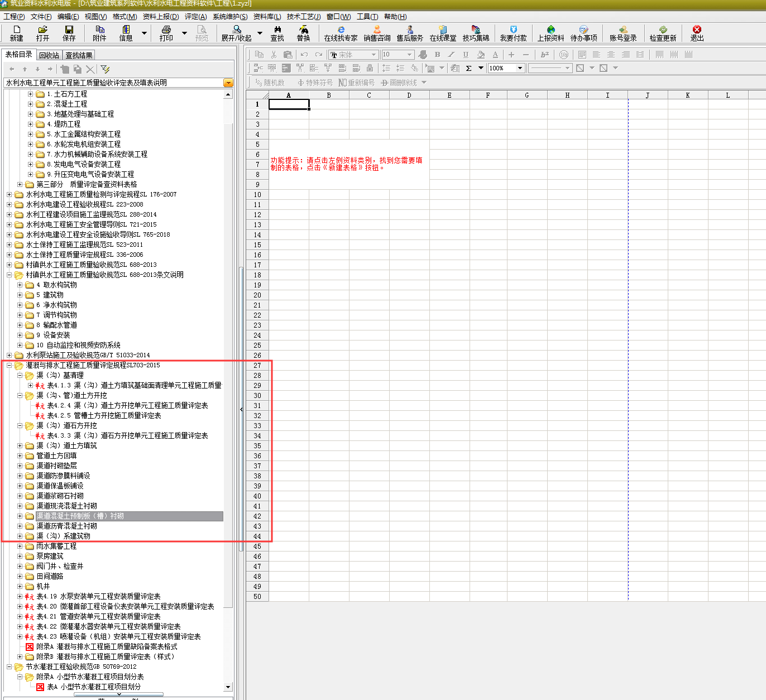Open the 工程(P) menu
Screen dimensions: 766x700
(x=14, y=16)
